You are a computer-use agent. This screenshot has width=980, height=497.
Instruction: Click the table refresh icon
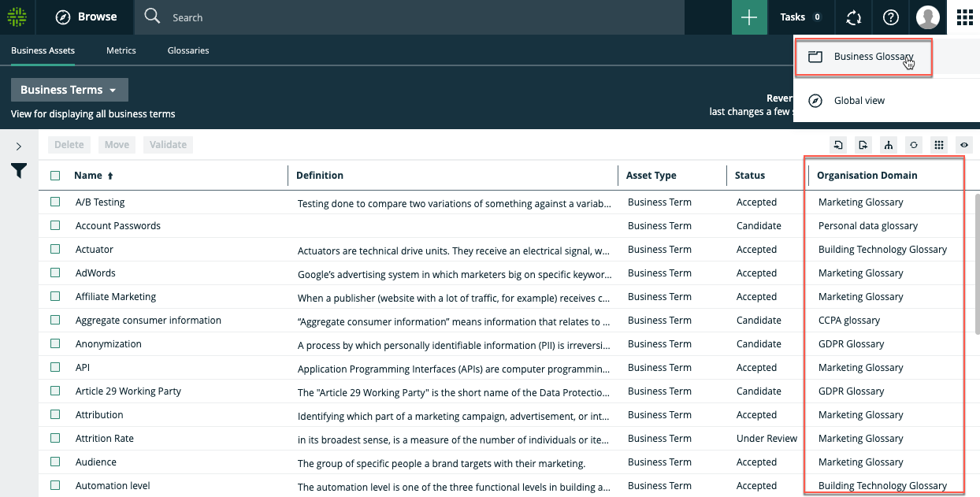coord(914,145)
